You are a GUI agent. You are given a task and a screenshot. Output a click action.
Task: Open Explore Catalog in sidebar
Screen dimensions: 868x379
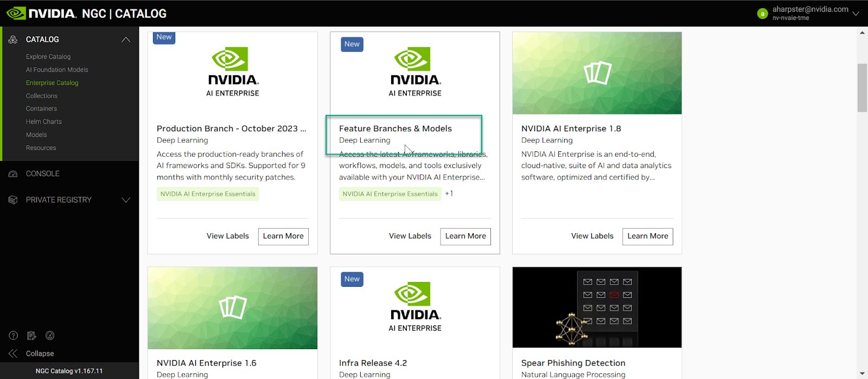click(x=48, y=56)
